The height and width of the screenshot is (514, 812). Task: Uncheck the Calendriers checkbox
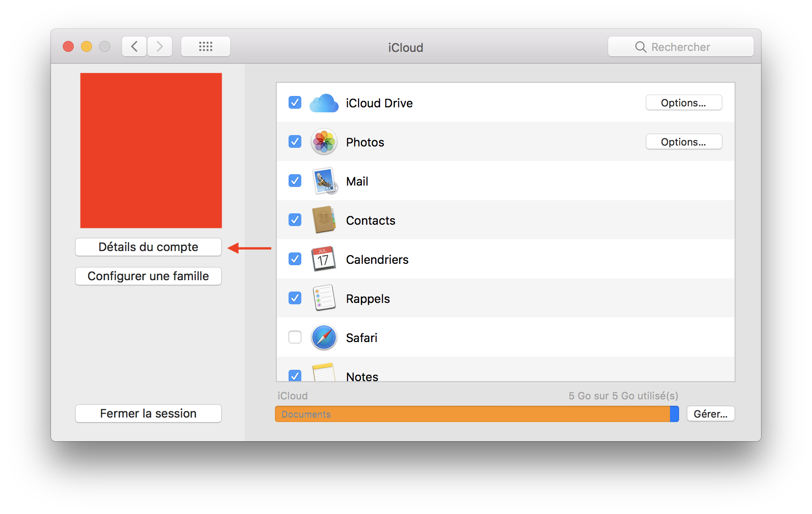[295, 259]
